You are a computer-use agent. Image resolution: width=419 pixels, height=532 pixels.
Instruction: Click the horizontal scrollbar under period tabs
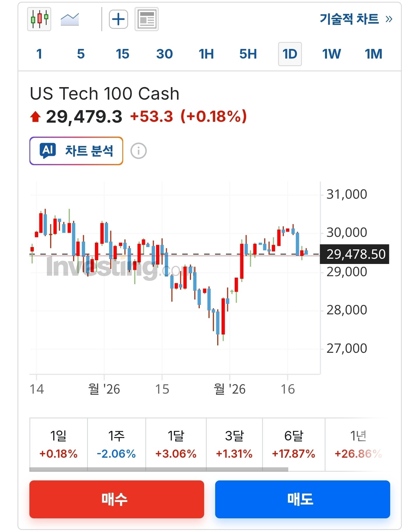159,469
